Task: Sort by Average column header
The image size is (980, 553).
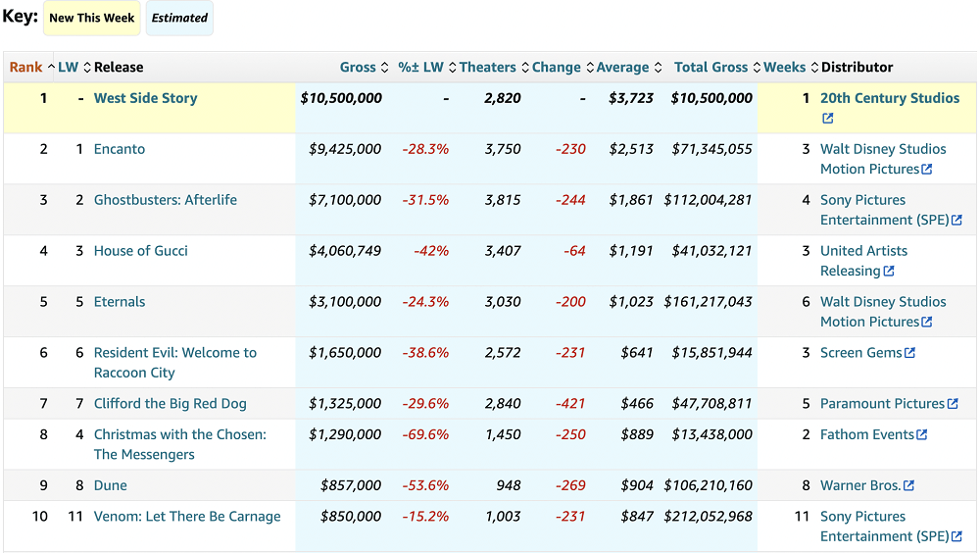Action: pyautogui.click(x=622, y=68)
